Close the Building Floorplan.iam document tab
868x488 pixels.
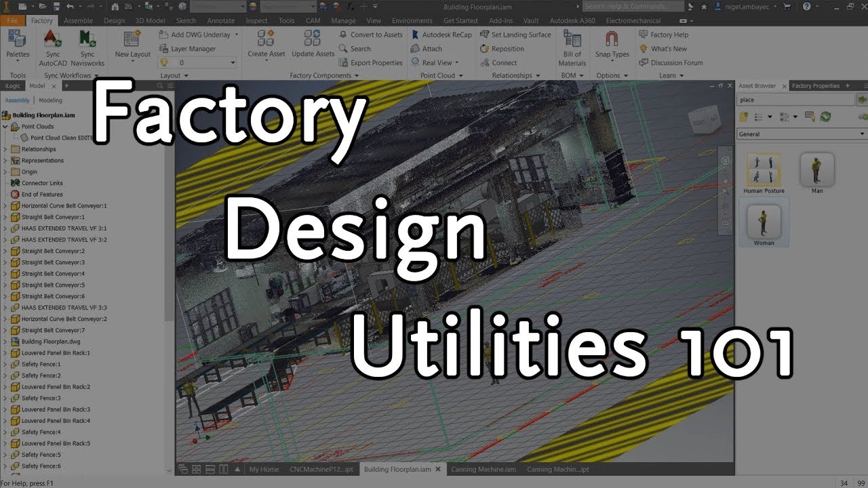(438, 469)
